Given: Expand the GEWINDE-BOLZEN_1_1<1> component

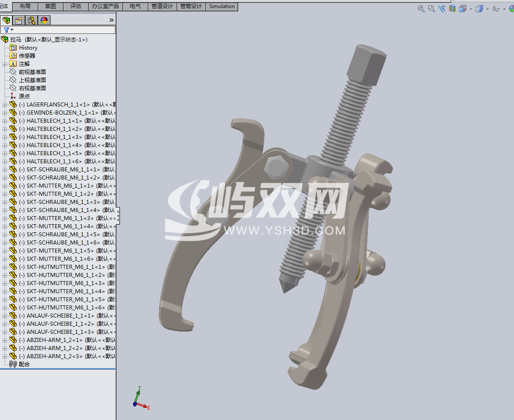Looking at the screenshot, I should pos(5,113).
